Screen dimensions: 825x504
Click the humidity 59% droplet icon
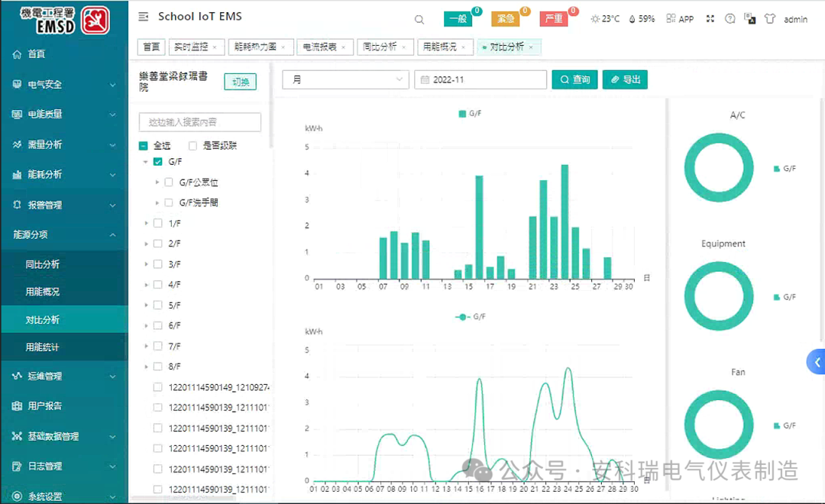coord(632,19)
